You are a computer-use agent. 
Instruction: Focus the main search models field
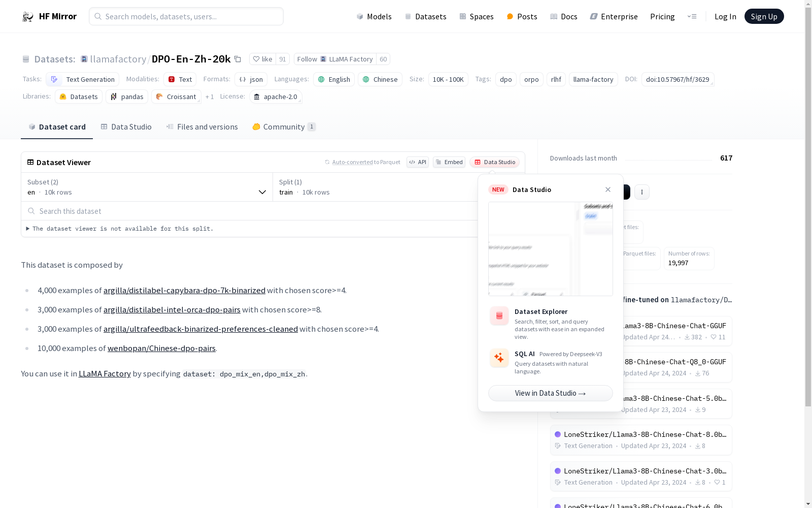click(186, 16)
